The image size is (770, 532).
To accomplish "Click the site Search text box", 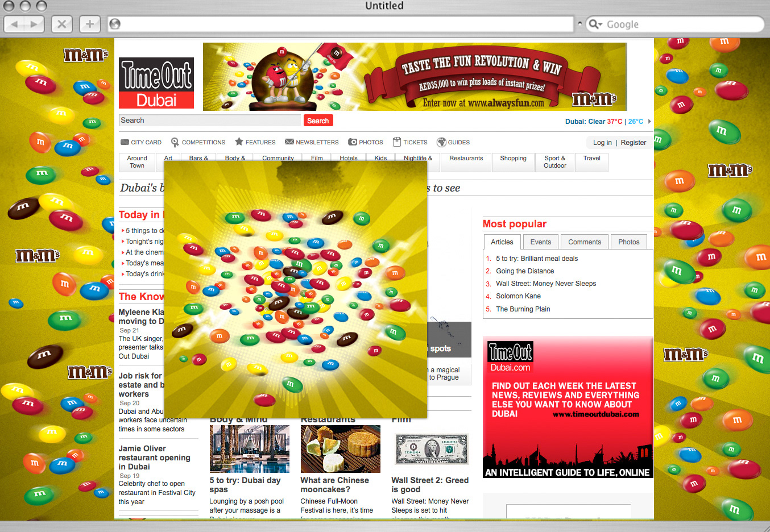I will tap(210, 120).
